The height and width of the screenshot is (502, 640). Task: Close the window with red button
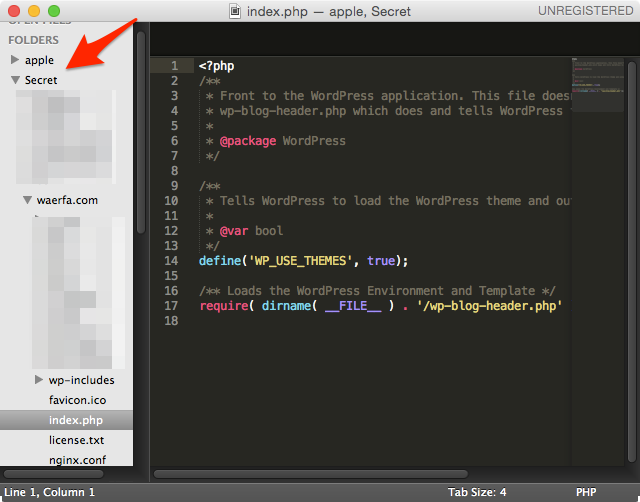(14, 11)
